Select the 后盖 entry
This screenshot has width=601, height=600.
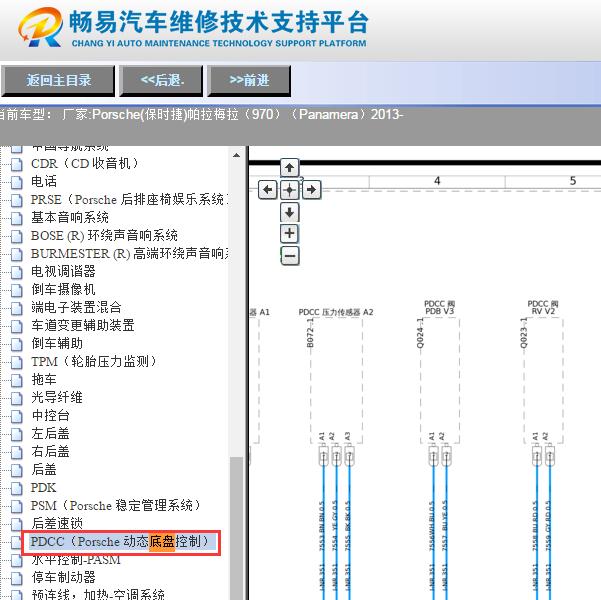[44, 470]
